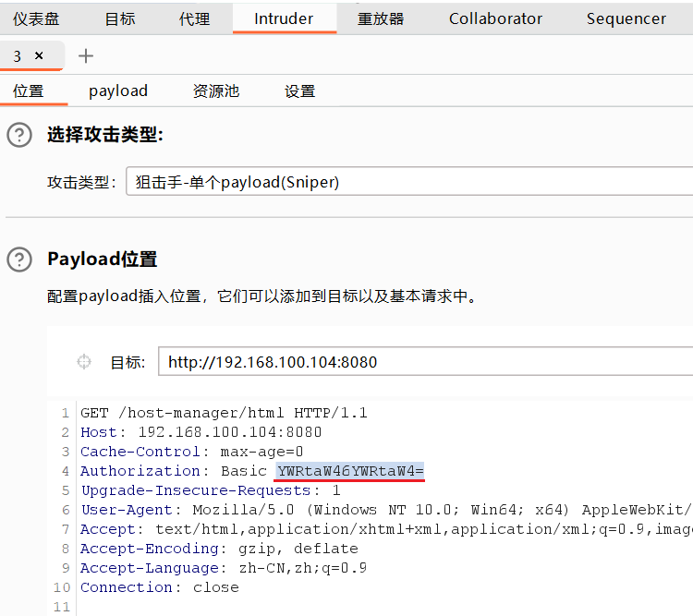693x616 pixels.
Task: Select the 位置 sub-tab
Action: point(28,91)
